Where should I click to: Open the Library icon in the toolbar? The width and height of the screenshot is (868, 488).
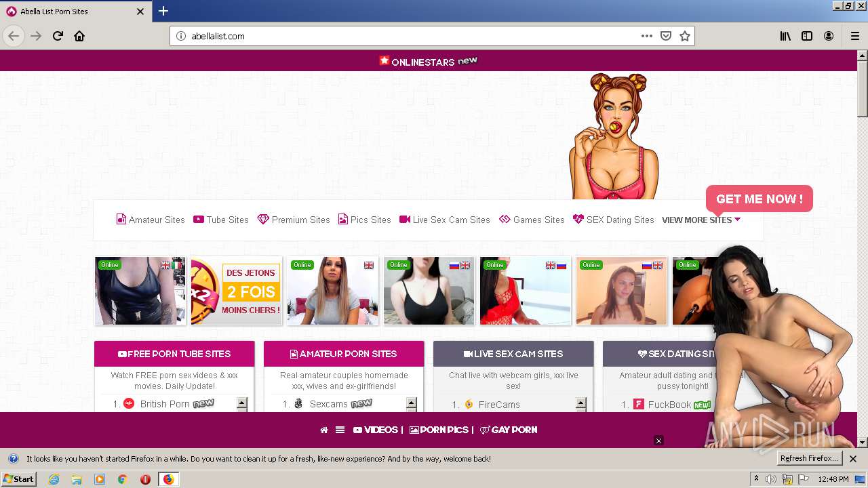click(785, 36)
